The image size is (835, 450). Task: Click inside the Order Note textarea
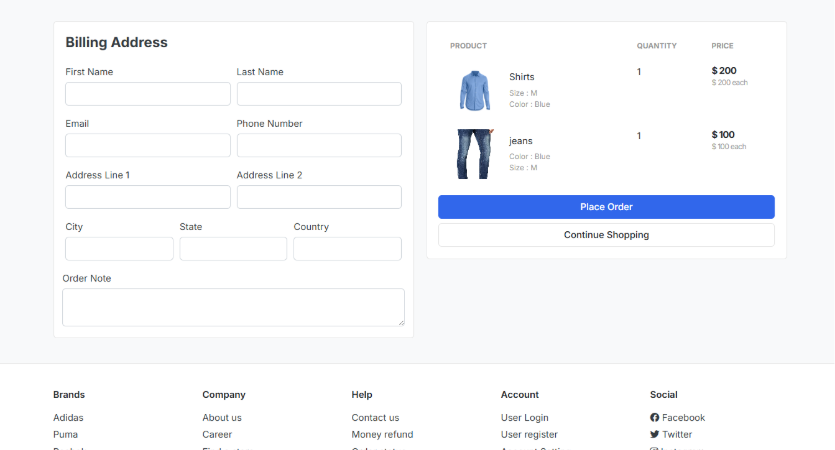click(233, 307)
